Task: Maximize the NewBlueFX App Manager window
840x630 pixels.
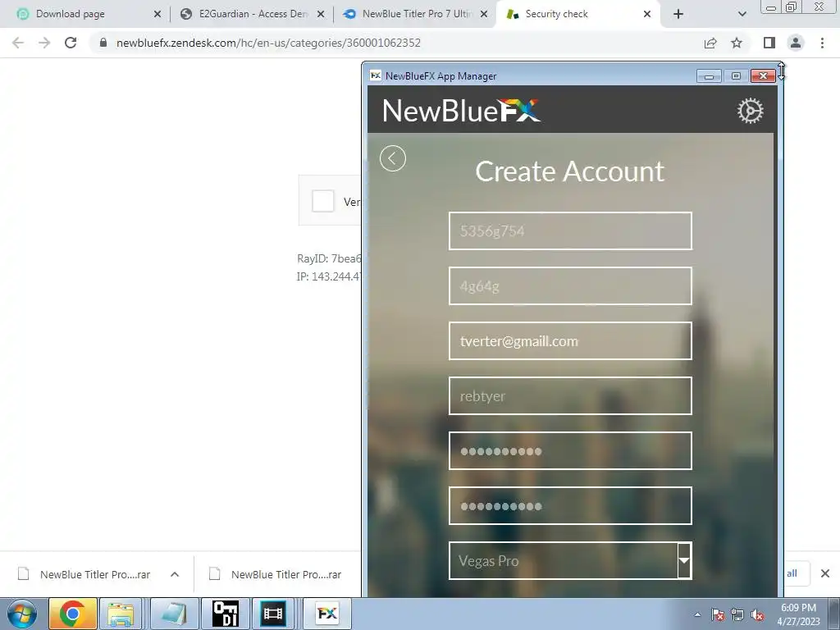Action: pos(736,76)
